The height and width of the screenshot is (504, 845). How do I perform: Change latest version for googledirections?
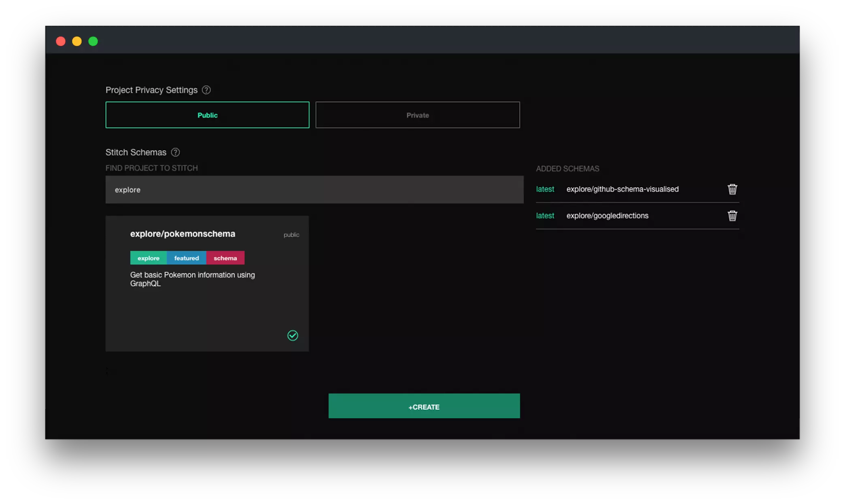[x=545, y=216]
